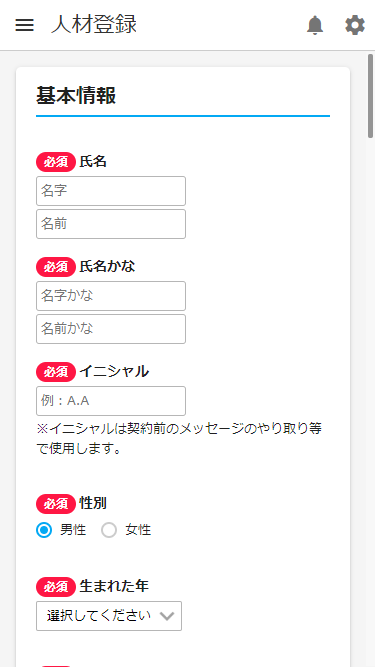375x667 pixels.
Task: Click the 女性 radio label text
Action: pos(138,530)
